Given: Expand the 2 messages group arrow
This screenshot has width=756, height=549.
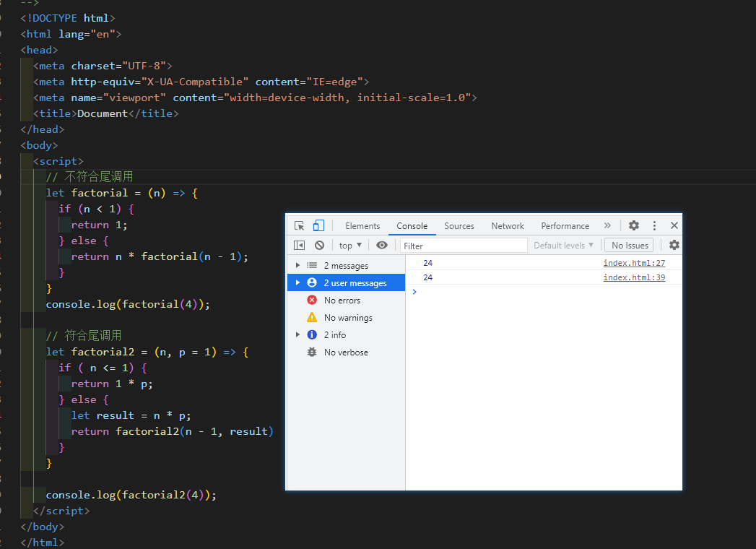Looking at the screenshot, I should tap(297, 265).
